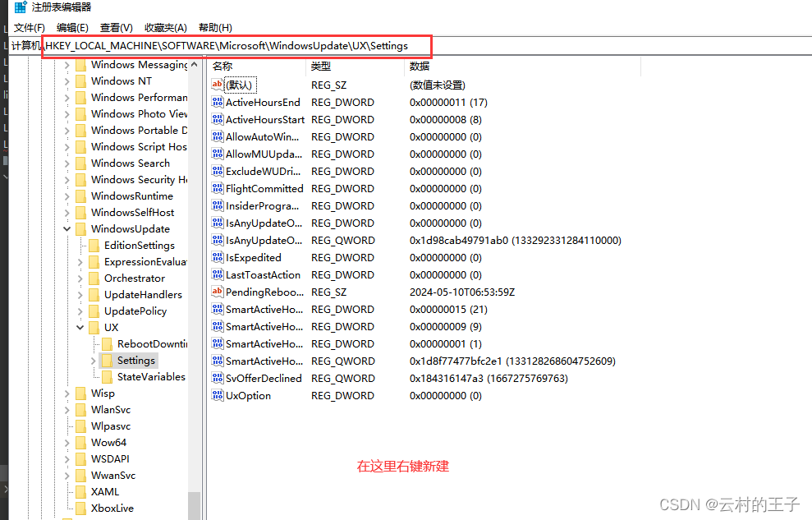Click the SmartActiveHo... row with value (1)
The image size is (812, 520).
pyautogui.click(x=346, y=344)
